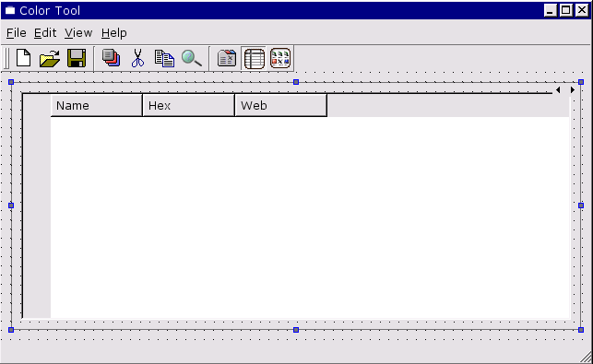Go to next page with right arrow

point(573,90)
